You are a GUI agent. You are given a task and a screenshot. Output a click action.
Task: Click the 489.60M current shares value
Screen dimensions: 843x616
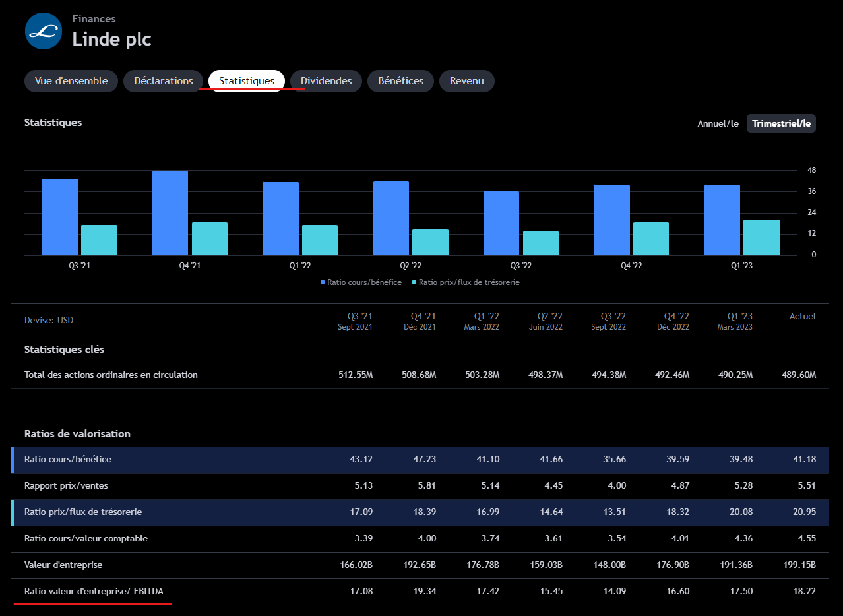(799, 375)
